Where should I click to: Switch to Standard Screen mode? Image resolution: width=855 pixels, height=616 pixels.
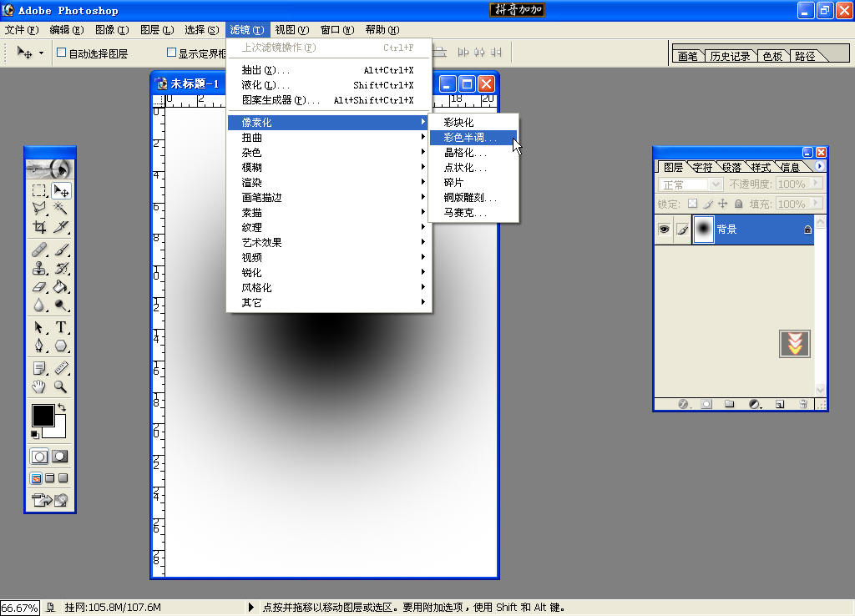pyautogui.click(x=36, y=478)
